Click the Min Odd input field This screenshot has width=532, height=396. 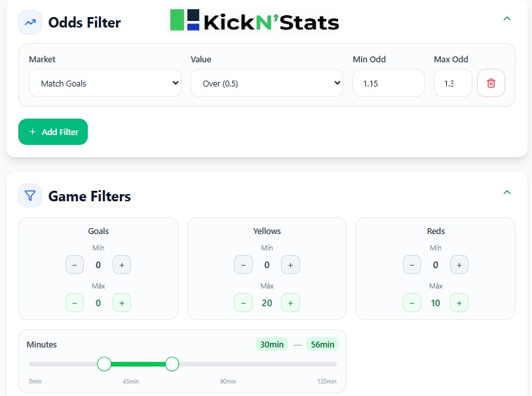coord(388,83)
